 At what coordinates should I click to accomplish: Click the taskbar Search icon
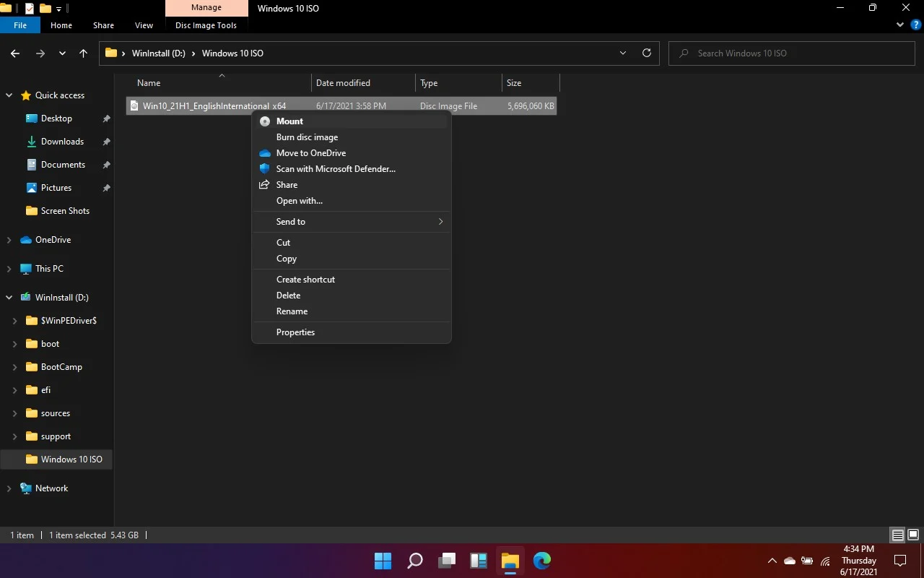click(x=415, y=560)
